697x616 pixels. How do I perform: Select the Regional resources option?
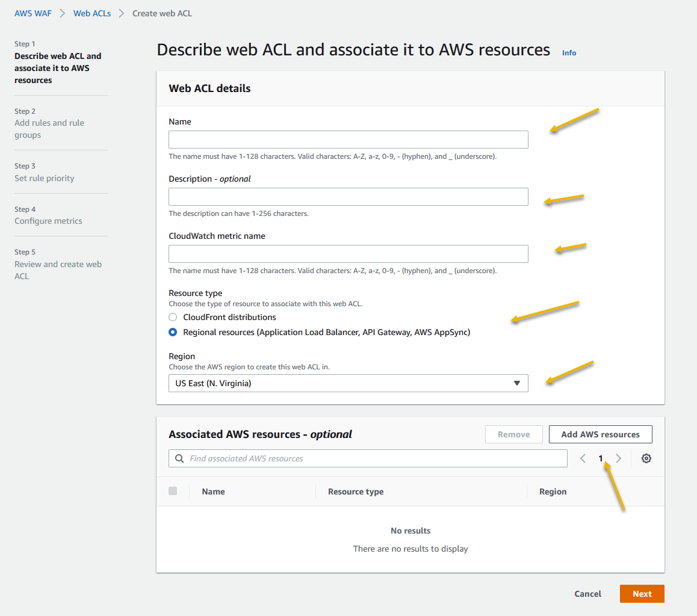(x=173, y=331)
